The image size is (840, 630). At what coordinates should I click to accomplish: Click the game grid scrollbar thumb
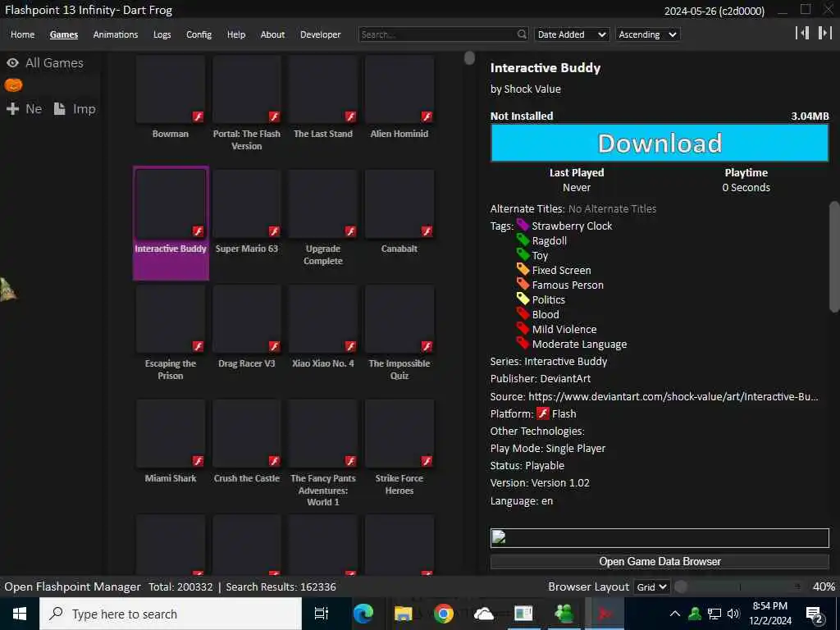click(x=469, y=58)
